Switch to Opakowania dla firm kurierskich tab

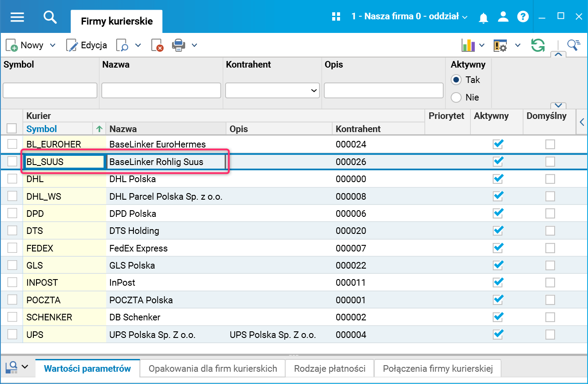point(213,369)
